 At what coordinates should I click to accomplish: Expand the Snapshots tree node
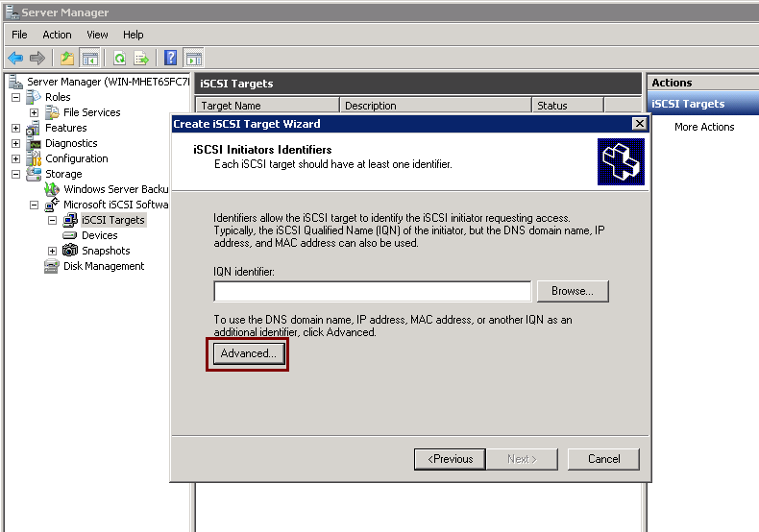53,251
